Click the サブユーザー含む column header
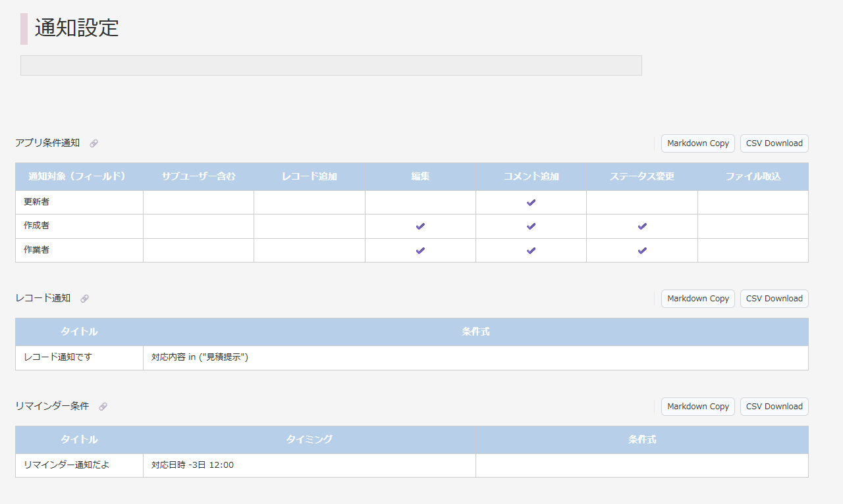843x504 pixels. pyautogui.click(x=199, y=177)
